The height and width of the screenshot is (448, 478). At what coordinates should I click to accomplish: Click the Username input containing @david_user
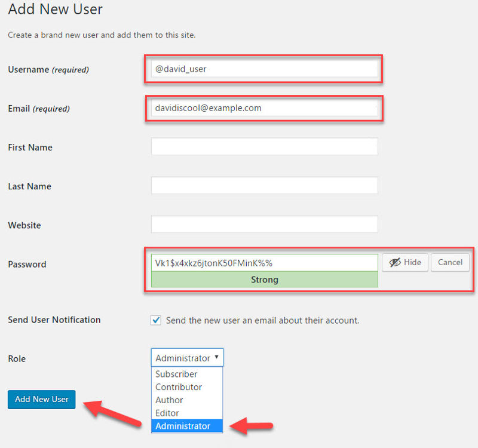tap(264, 69)
